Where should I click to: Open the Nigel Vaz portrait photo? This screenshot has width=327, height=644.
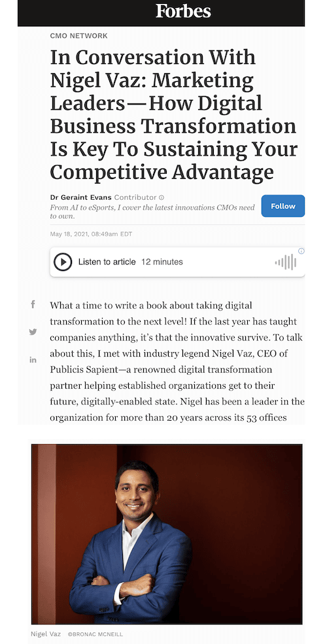coord(167,534)
